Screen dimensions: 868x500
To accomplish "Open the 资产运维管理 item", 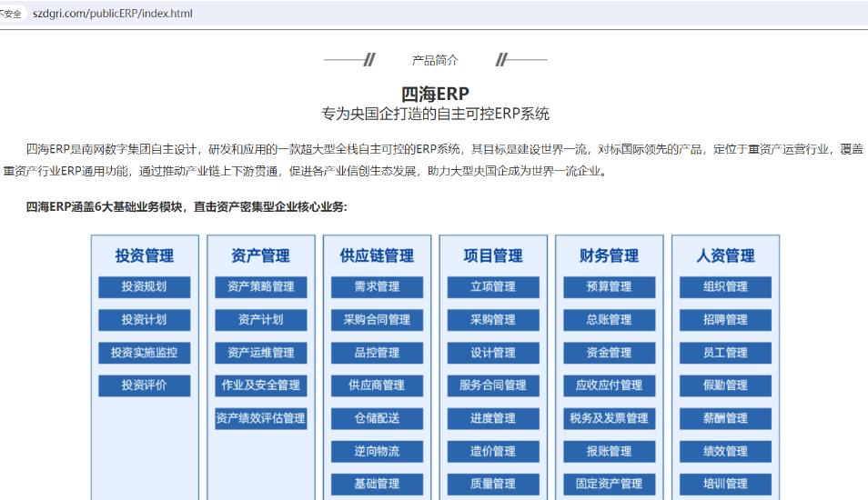I will [261, 353].
